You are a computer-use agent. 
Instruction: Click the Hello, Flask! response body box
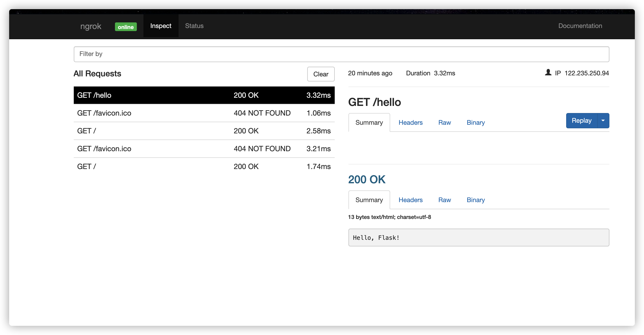tap(479, 238)
